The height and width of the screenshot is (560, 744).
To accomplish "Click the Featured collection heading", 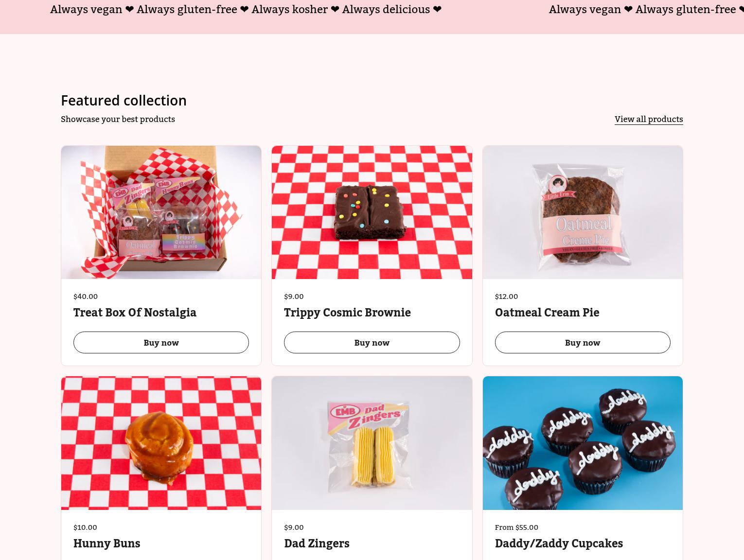I will tap(124, 101).
